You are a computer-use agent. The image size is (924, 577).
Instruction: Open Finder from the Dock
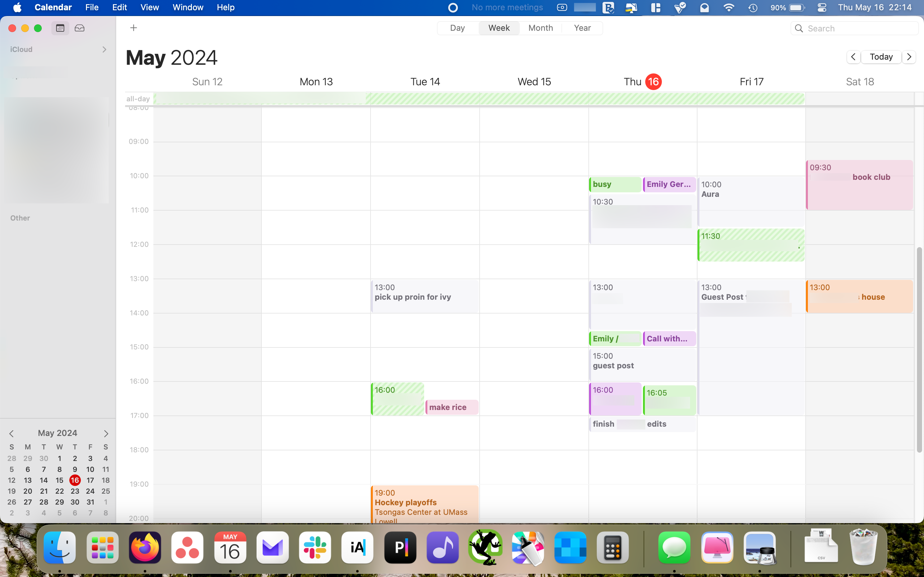tap(59, 548)
